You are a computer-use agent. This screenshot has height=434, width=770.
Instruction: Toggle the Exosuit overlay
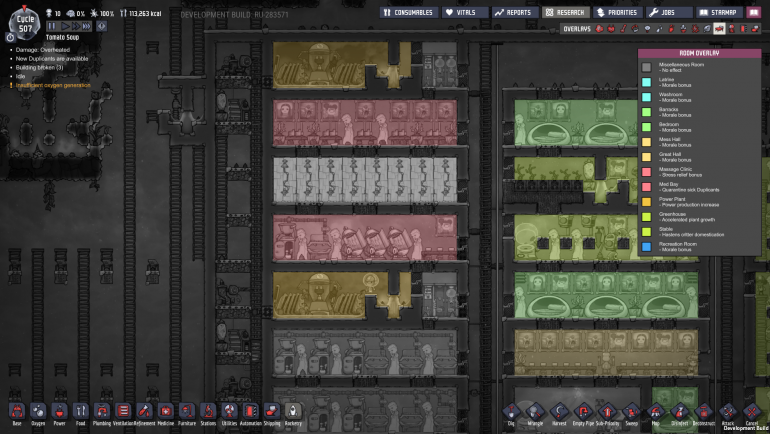(x=731, y=29)
